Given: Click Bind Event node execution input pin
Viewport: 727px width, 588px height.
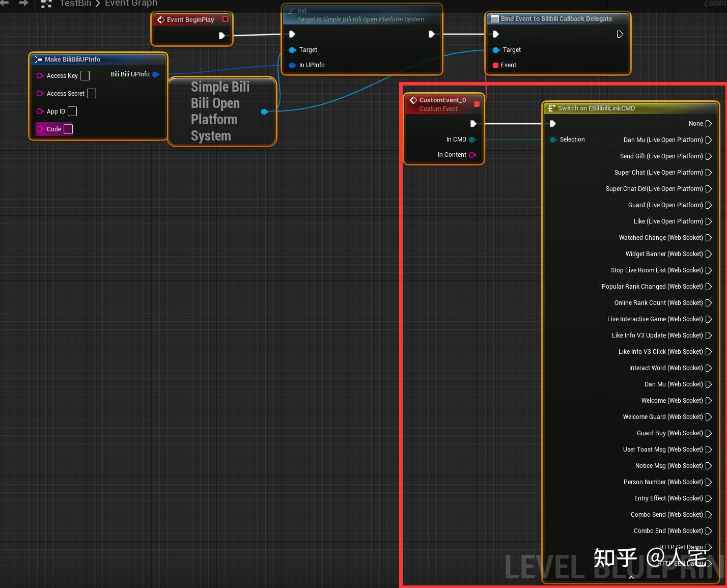Looking at the screenshot, I should pyautogui.click(x=496, y=34).
